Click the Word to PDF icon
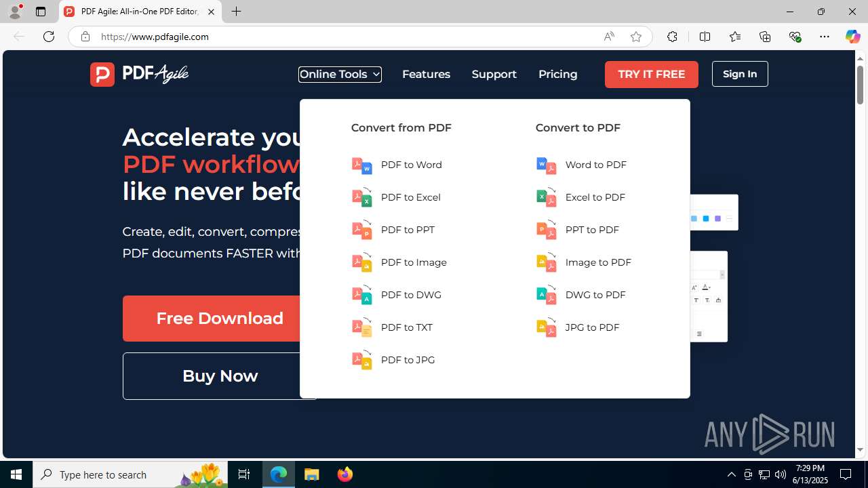The image size is (868, 488). (547, 165)
